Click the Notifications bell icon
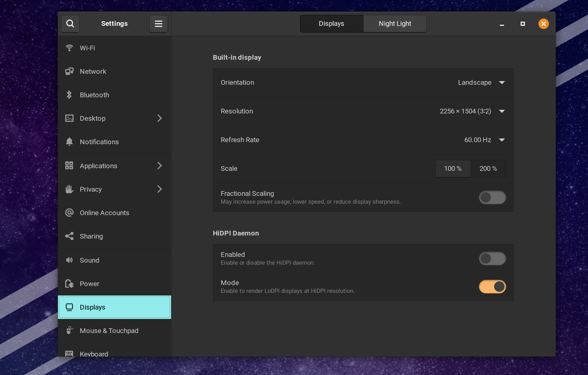The width and height of the screenshot is (588, 375). tap(69, 142)
